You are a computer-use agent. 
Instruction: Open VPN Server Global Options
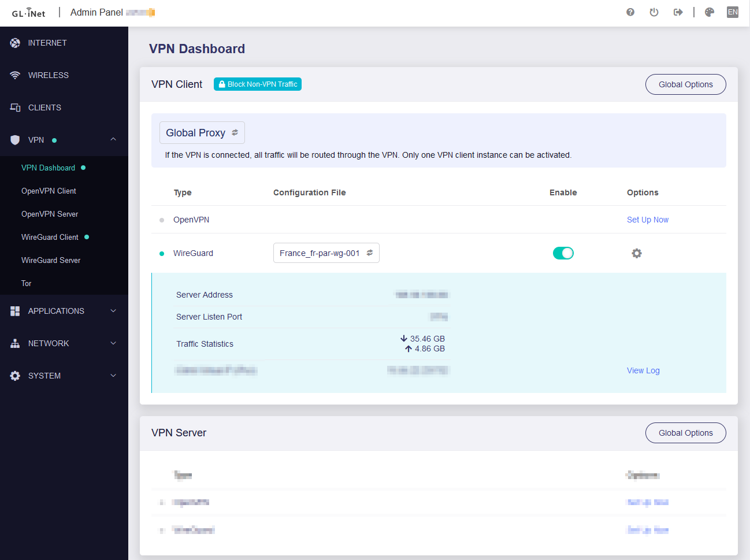[685, 433]
